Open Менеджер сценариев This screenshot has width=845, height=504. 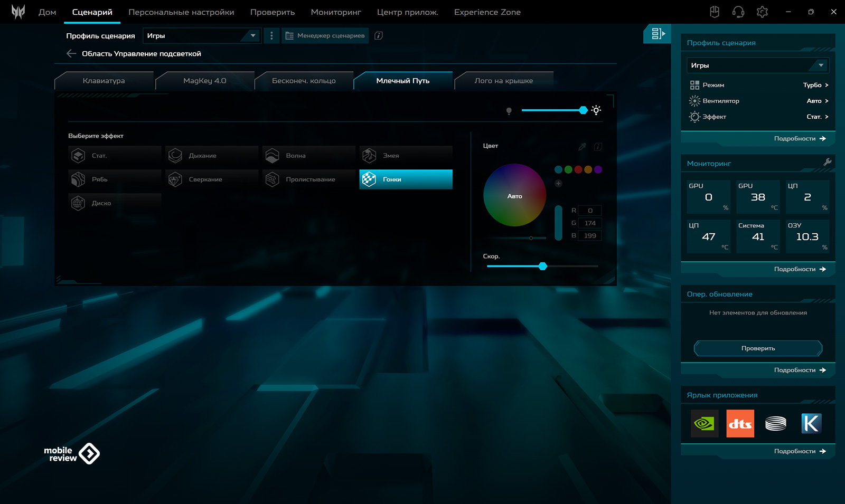(x=325, y=36)
